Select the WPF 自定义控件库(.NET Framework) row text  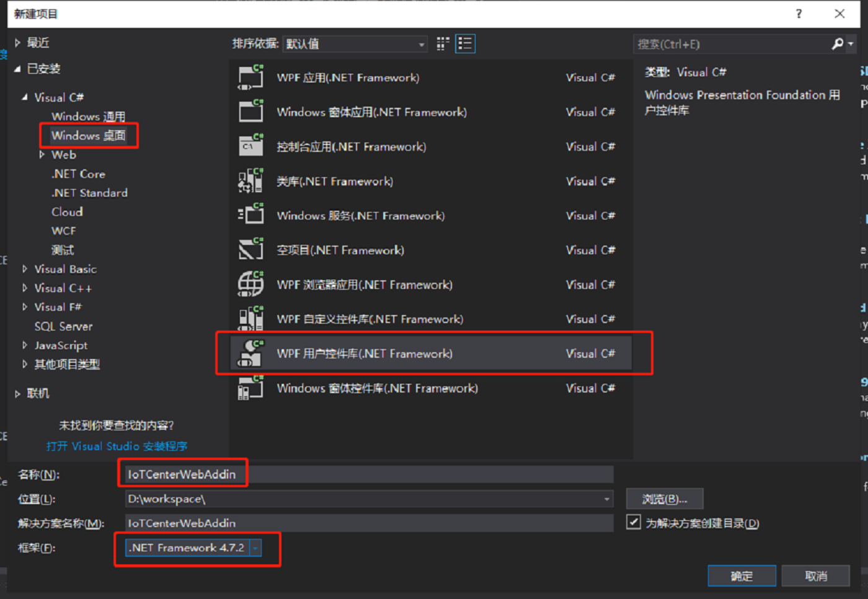(370, 319)
